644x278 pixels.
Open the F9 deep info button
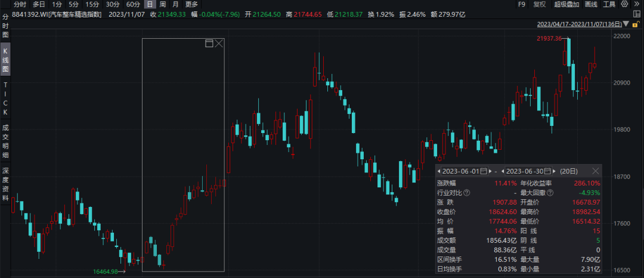[x=522, y=4]
